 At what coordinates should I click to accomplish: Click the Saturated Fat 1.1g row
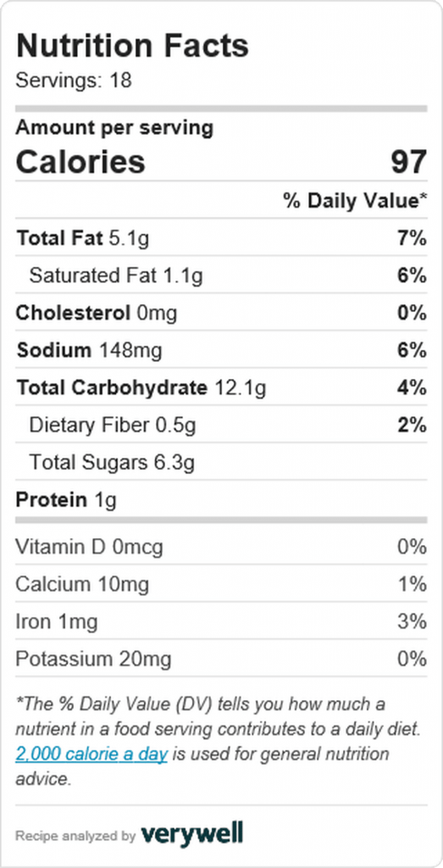tap(221, 275)
